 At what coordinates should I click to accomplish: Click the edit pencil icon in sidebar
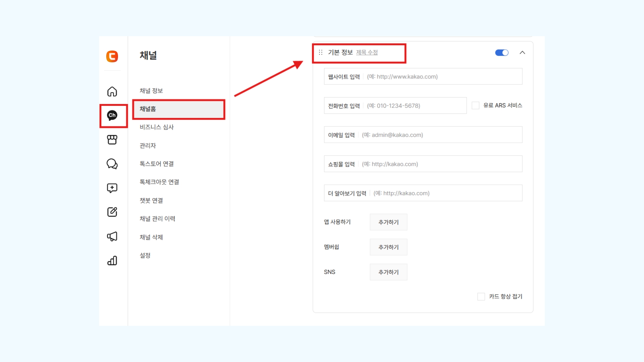112,212
